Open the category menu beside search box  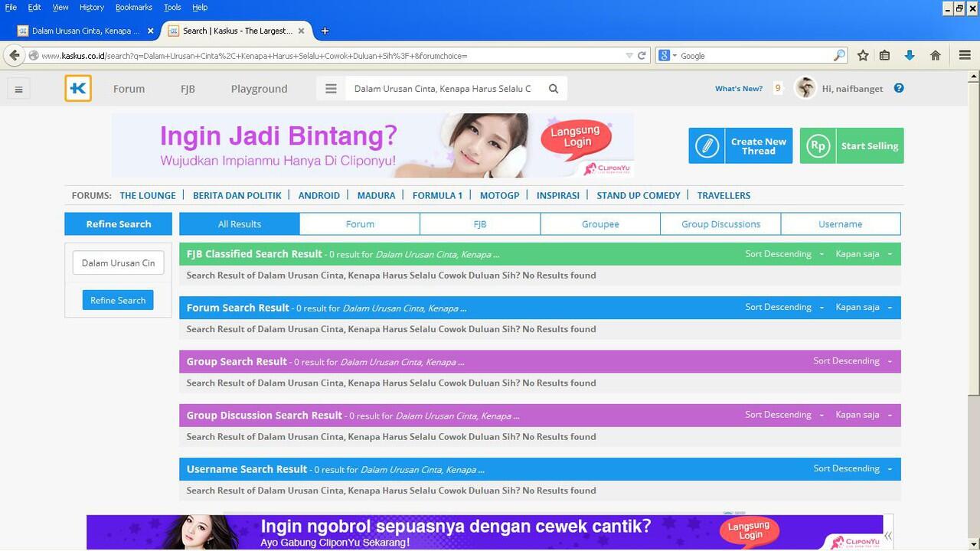[331, 89]
